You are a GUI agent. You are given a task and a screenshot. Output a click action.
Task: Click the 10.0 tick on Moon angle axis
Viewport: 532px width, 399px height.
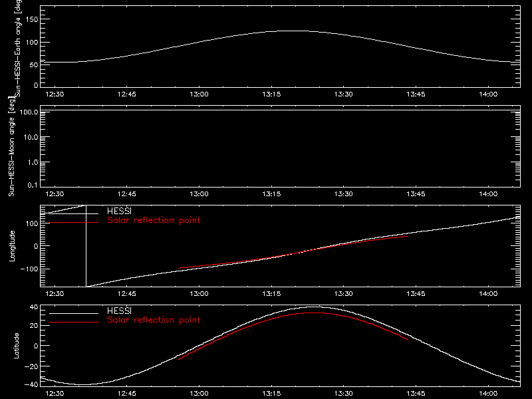click(x=31, y=138)
